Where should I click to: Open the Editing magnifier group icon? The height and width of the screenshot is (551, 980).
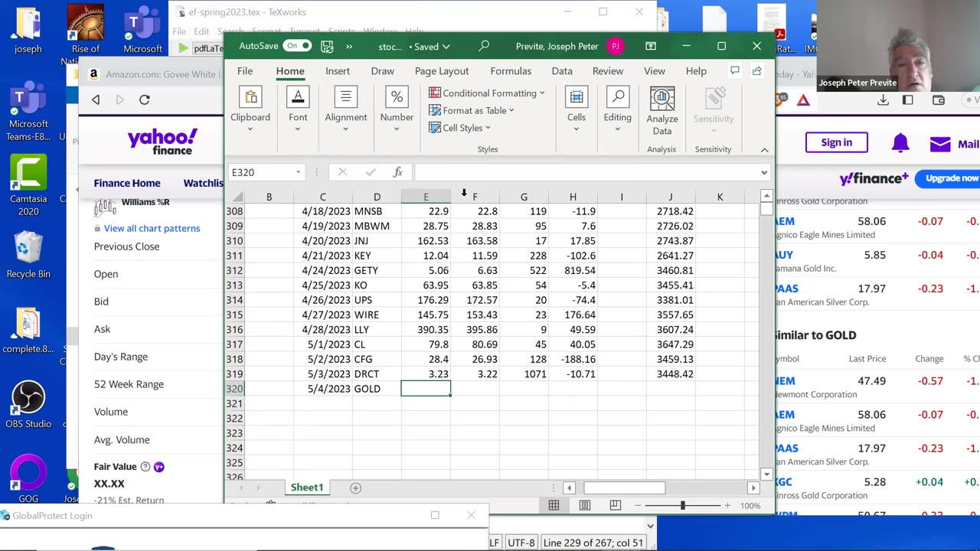[x=617, y=97]
